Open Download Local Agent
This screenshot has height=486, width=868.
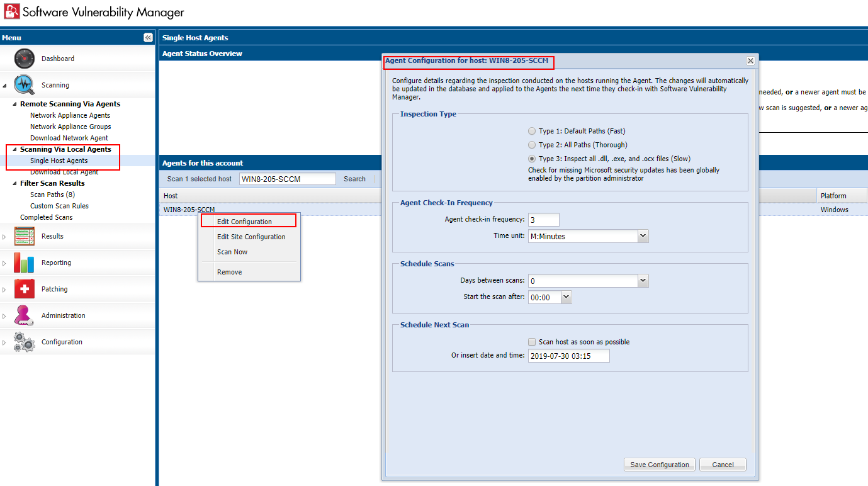click(64, 172)
